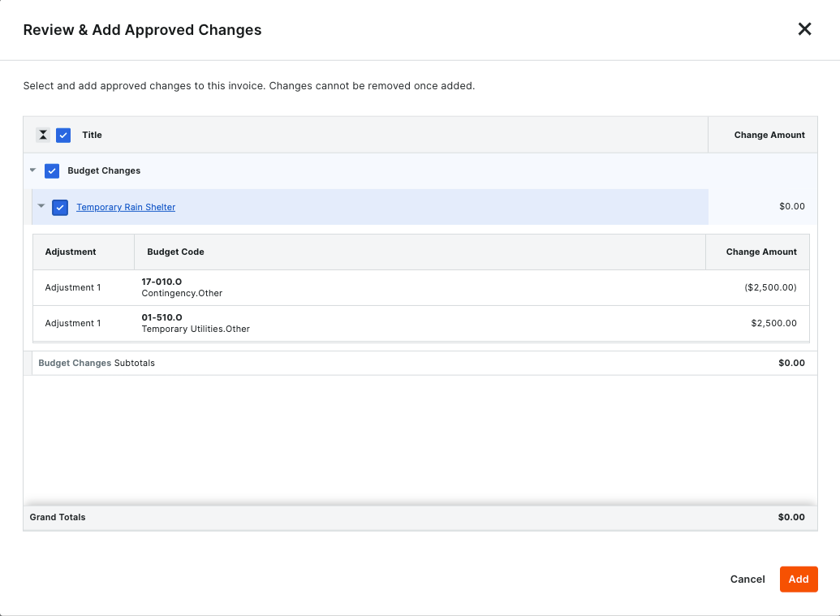Select the 17-010.O Contingency.Other budget code
840x616 pixels.
pyautogui.click(x=182, y=287)
